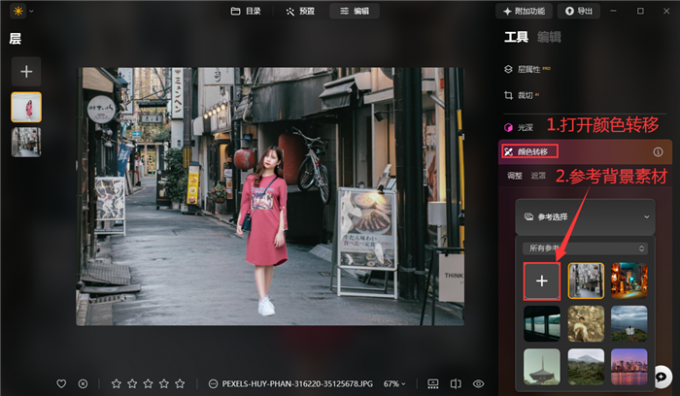The image size is (680, 396).
Task: Pick the dark teal train window reference
Action: (x=542, y=324)
